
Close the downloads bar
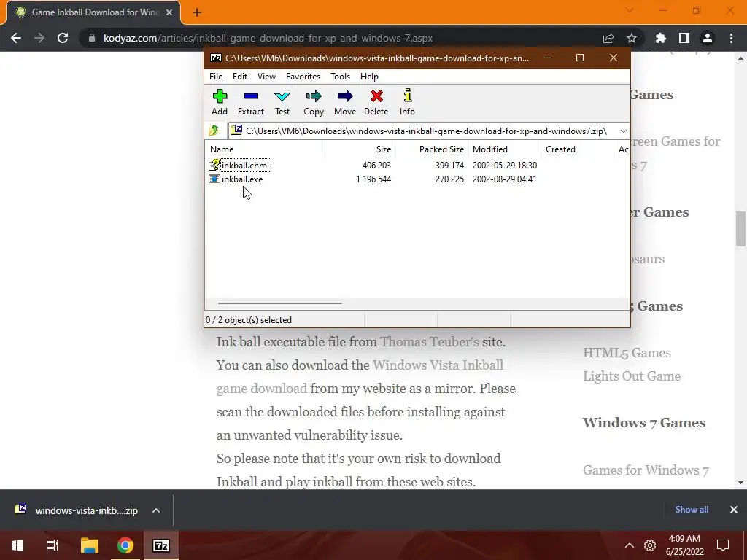click(x=734, y=510)
